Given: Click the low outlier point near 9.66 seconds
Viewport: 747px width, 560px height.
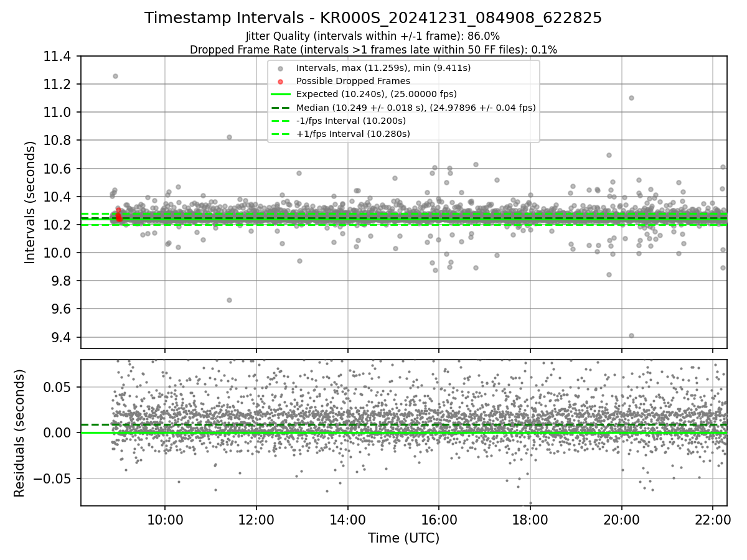Looking at the screenshot, I should click(x=229, y=300).
